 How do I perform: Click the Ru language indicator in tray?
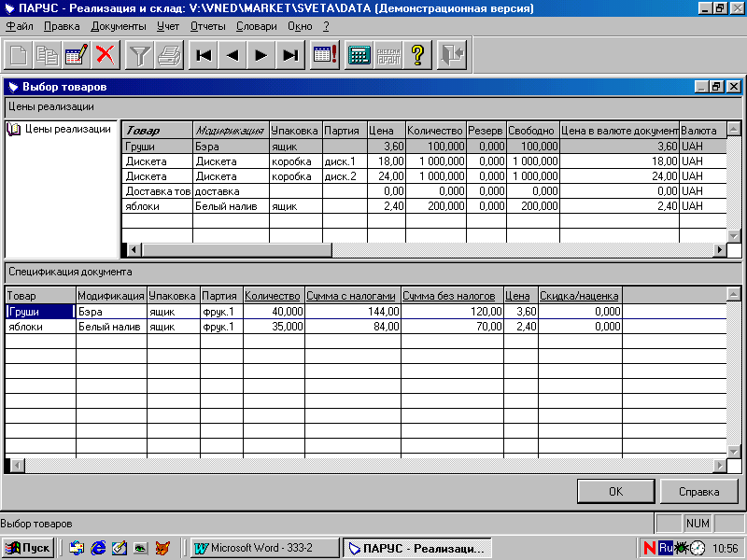click(666, 548)
